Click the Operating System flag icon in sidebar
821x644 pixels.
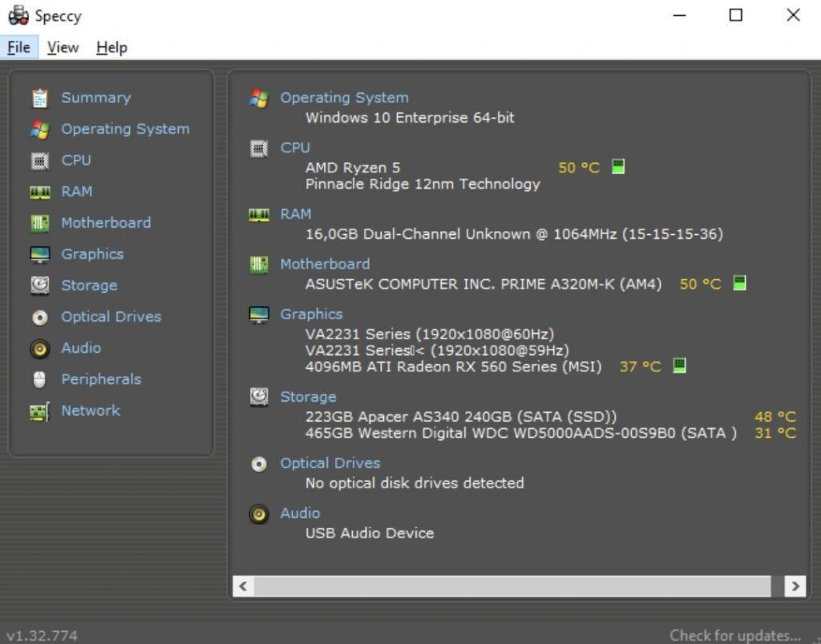[40, 129]
